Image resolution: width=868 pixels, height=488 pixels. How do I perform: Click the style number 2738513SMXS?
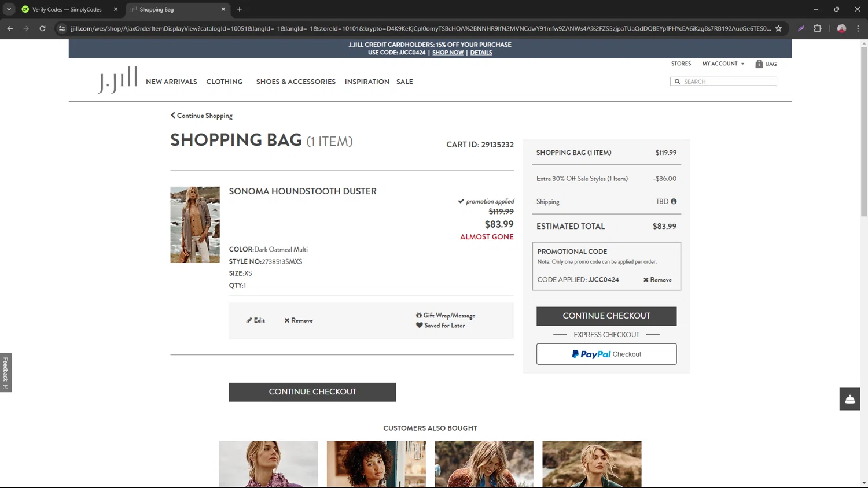pyautogui.click(x=282, y=262)
